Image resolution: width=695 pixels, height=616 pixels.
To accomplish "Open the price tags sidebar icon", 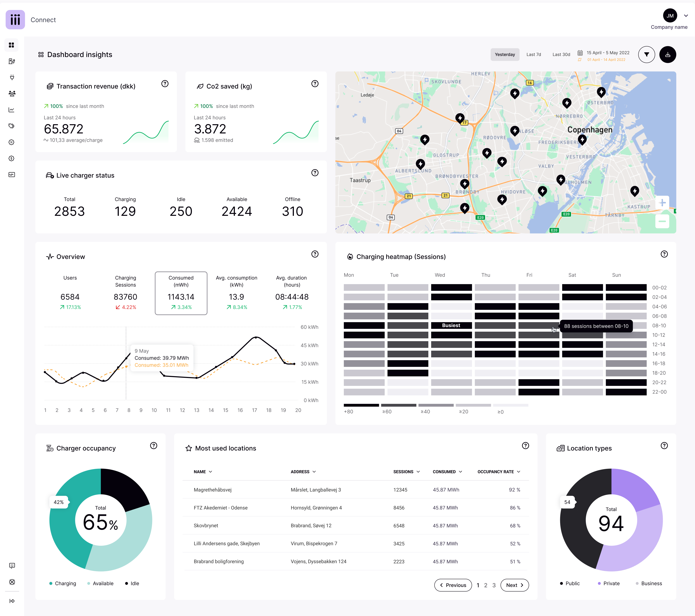I will click(x=12, y=126).
